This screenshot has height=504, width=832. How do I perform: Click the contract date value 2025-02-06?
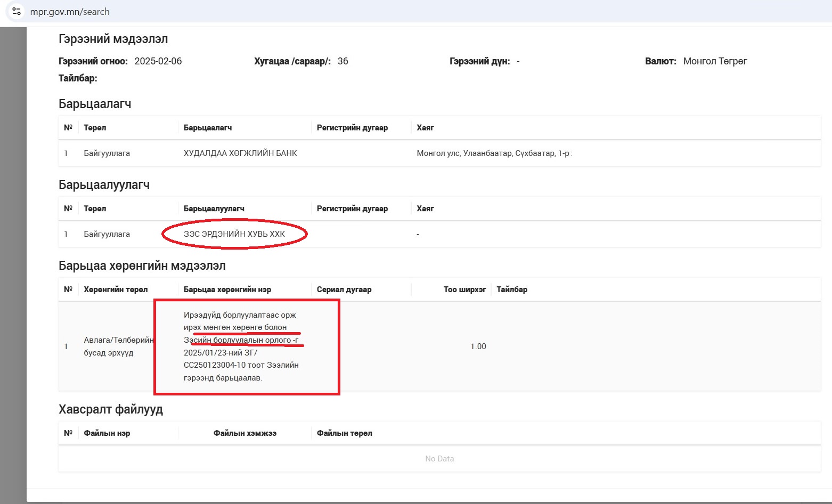pos(158,61)
